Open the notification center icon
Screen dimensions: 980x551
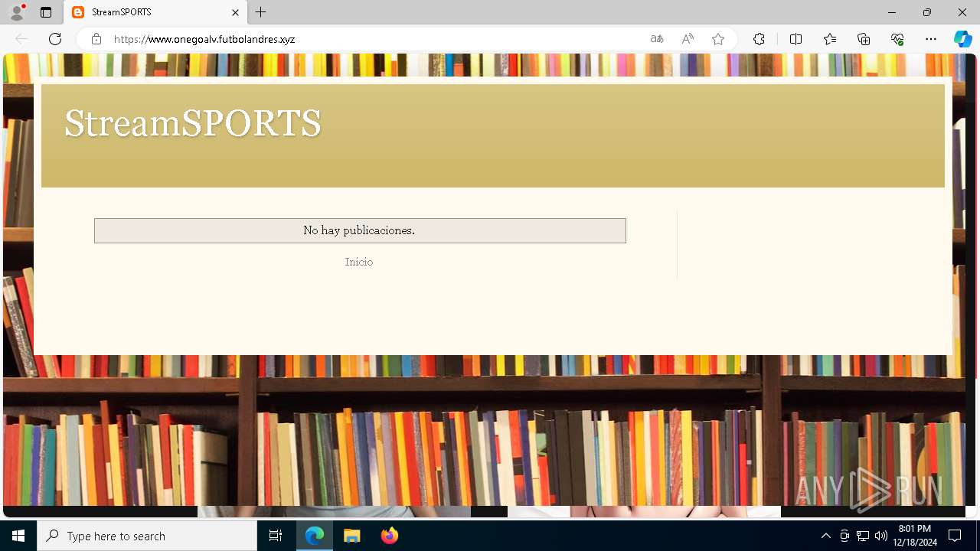(955, 536)
